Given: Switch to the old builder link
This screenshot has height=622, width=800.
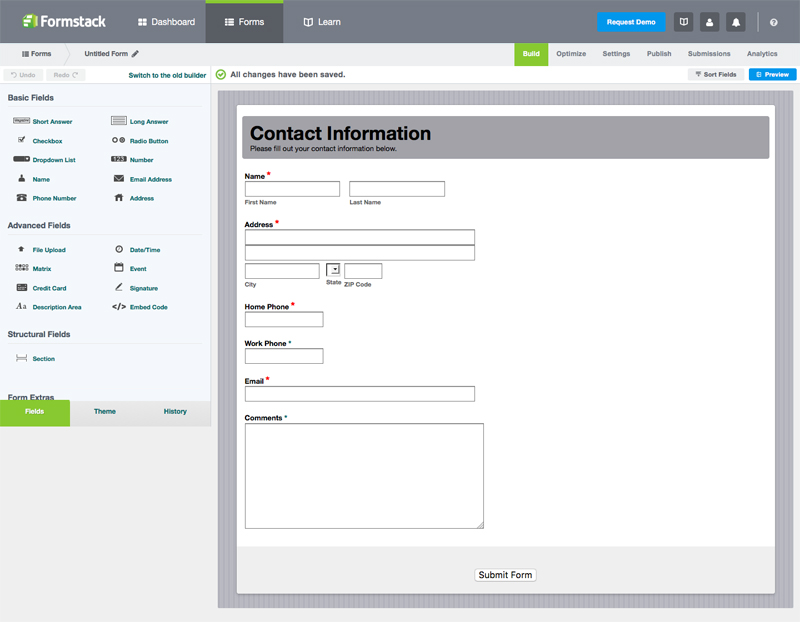Looking at the screenshot, I should (x=167, y=75).
